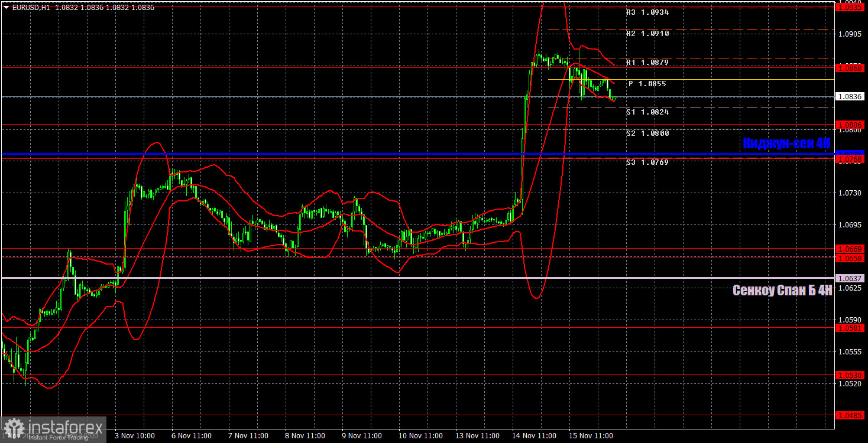Click the 15 Nov 11:00 time label

(591, 436)
